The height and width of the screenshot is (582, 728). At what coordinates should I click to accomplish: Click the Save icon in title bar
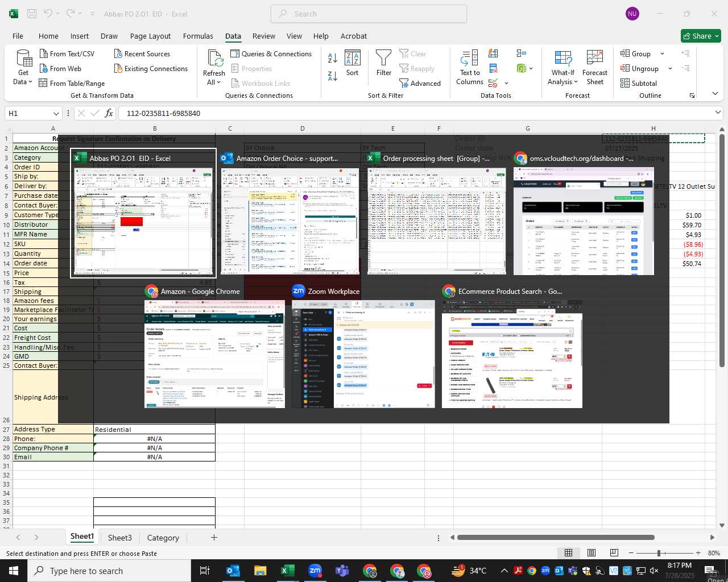click(x=32, y=14)
